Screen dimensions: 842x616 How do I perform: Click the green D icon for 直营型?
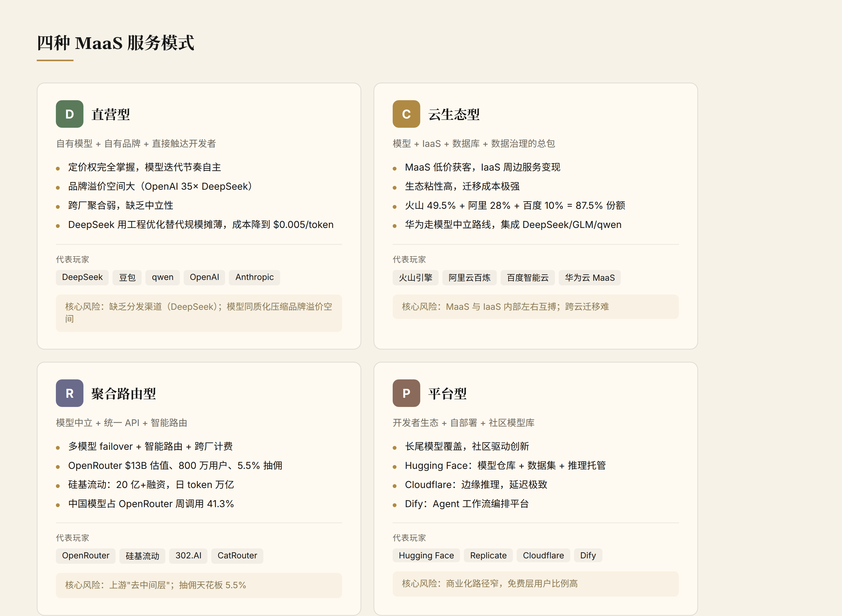tap(69, 114)
